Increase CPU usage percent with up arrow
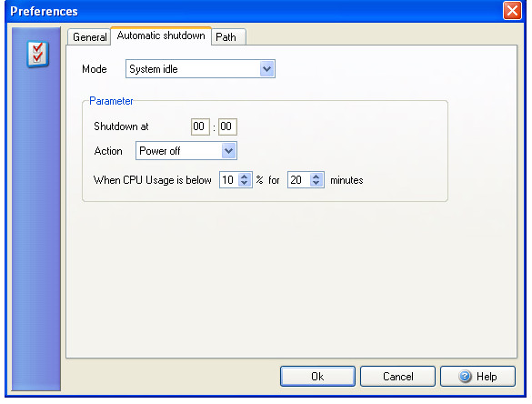This screenshot has height=404, width=532. click(245, 177)
